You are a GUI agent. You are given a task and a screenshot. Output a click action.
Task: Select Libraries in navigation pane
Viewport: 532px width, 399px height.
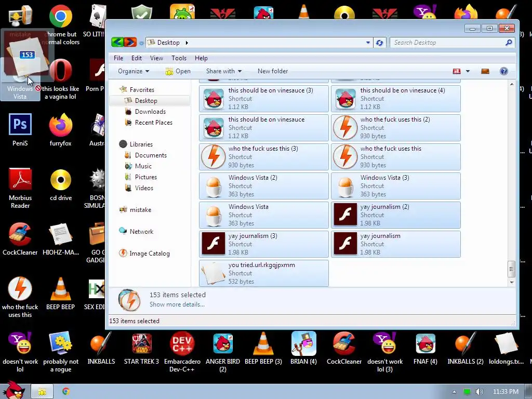tap(136, 144)
